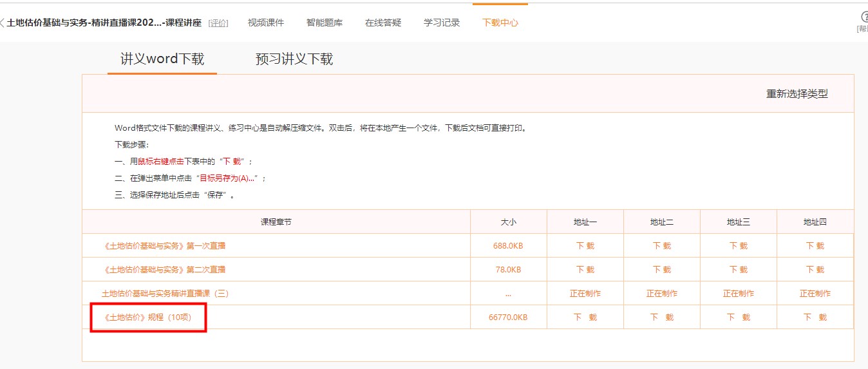Click the 评价 link next to course title
The image size is (868, 369).
click(x=218, y=23)
